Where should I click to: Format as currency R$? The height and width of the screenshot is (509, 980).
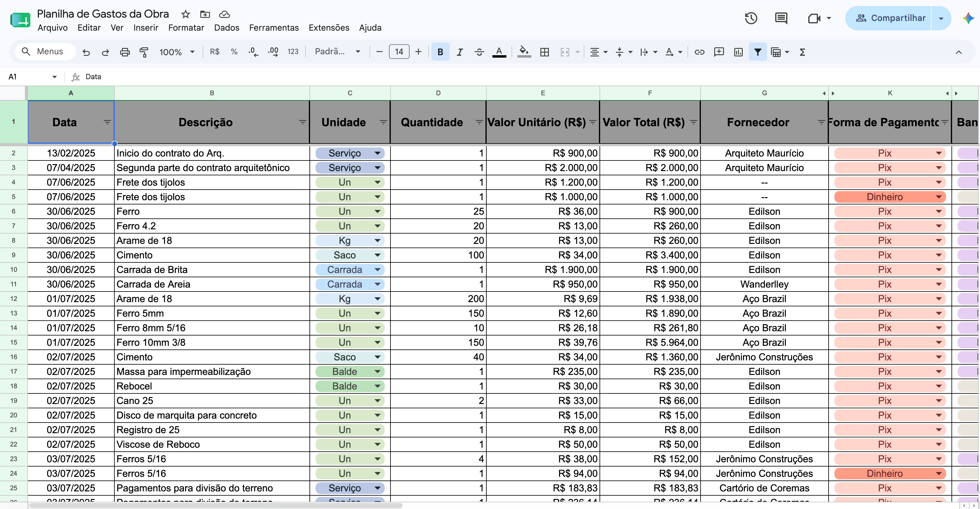pyautogui.click(x=215, y=52)
